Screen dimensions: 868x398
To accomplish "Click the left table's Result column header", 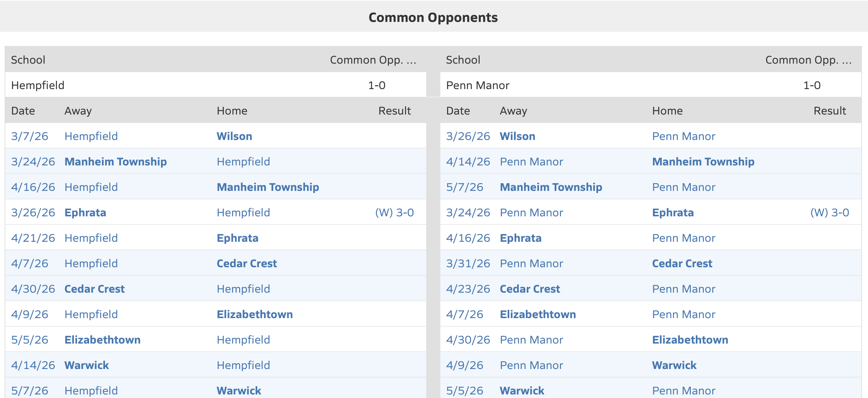I will click(394, 111).
